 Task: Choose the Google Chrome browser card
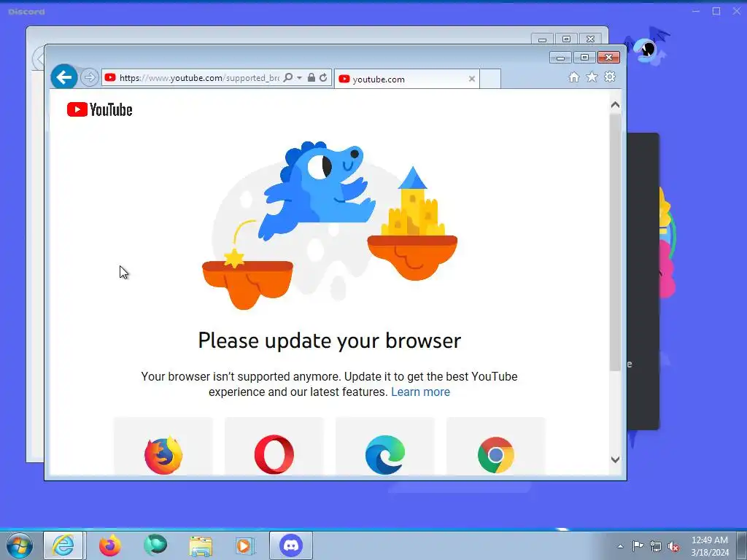point(496,446)
